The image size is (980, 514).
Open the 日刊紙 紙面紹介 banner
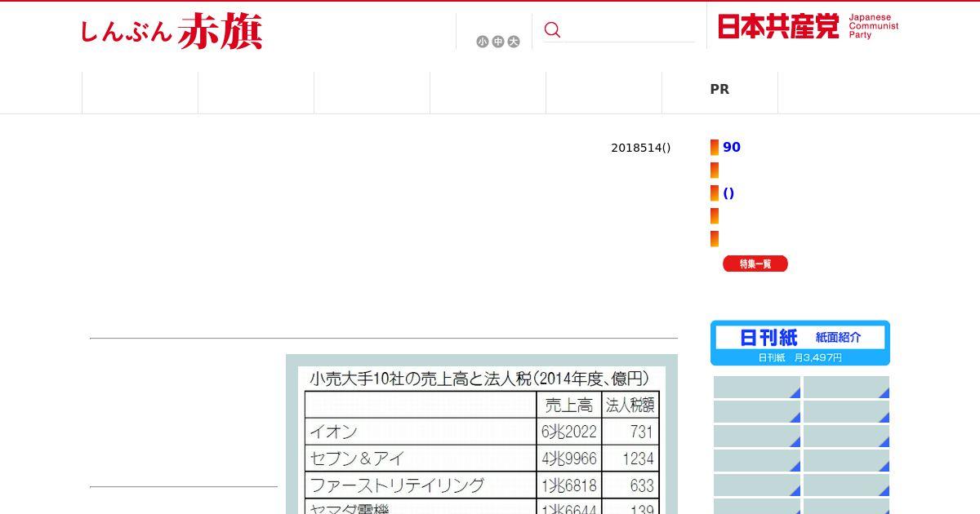(x=800, y=343)
